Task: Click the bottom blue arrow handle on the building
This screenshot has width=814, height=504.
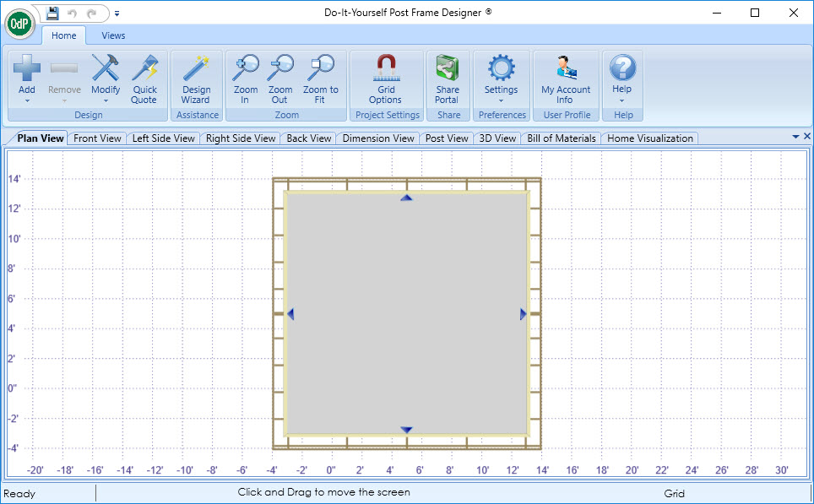Action: coord(406,430)
